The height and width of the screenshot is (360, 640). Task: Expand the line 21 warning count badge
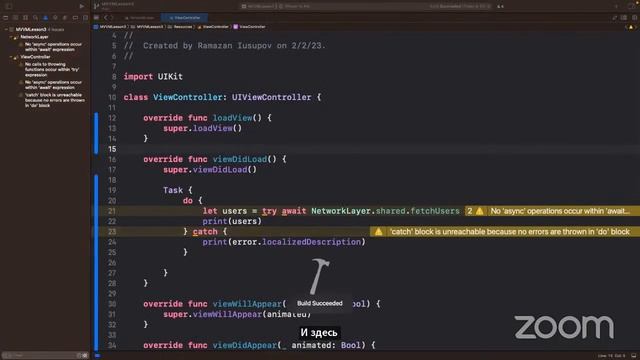(475, 211)
